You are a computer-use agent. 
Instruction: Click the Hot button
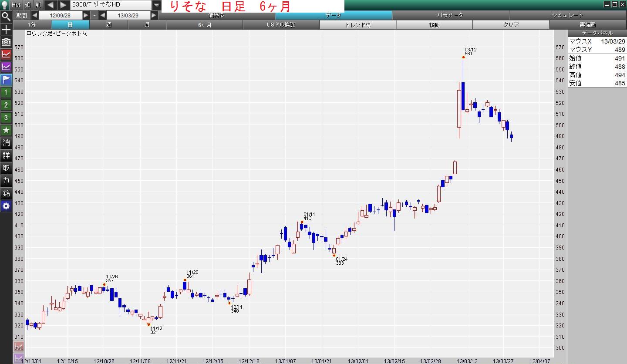pyautogui.click(x=16, y=5)
